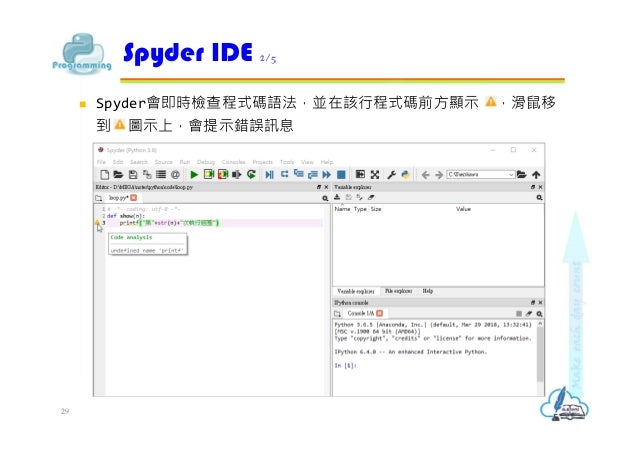This screenshot has width=638, height=452.
Task: Browse editor tabs with the folder icon
Action: 98,198
